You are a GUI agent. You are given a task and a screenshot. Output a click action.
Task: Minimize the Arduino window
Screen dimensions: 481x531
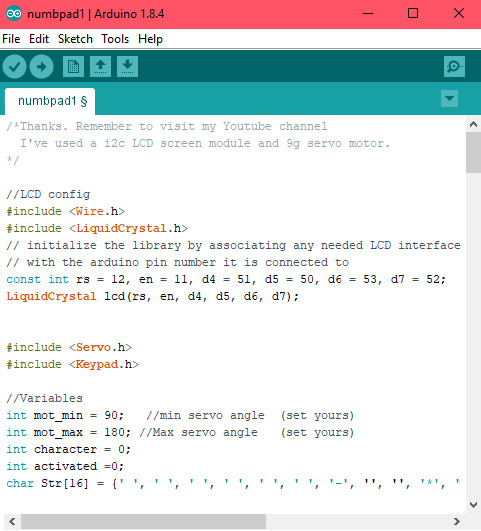point(368,14)
